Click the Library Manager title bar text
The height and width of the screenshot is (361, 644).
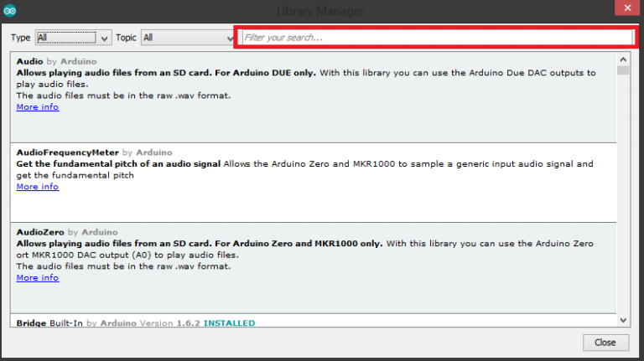[x=321, y=11]
